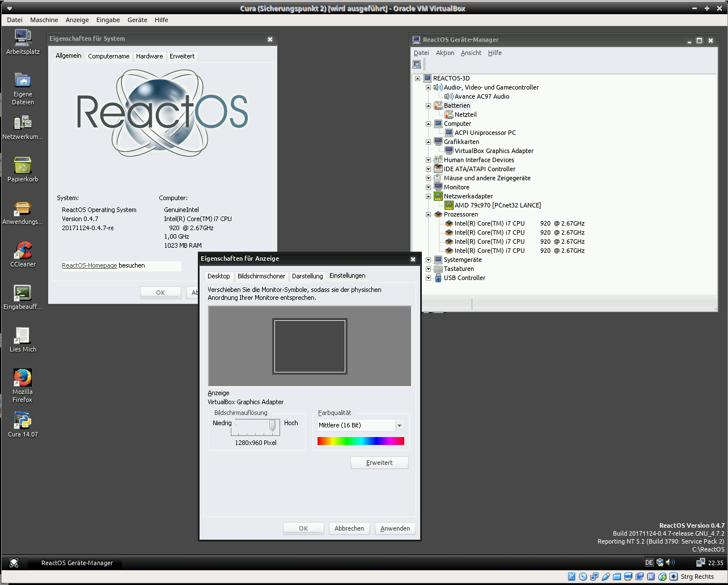This screenshot has width=728, height=585.
Task: Expand the Systemgeräte tree node
Action: 429,260
